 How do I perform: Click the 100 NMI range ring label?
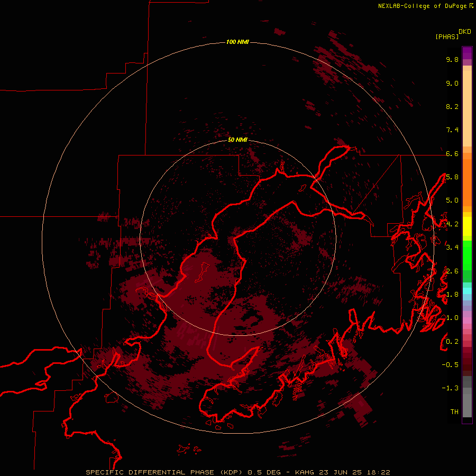(x=237, y=42)
